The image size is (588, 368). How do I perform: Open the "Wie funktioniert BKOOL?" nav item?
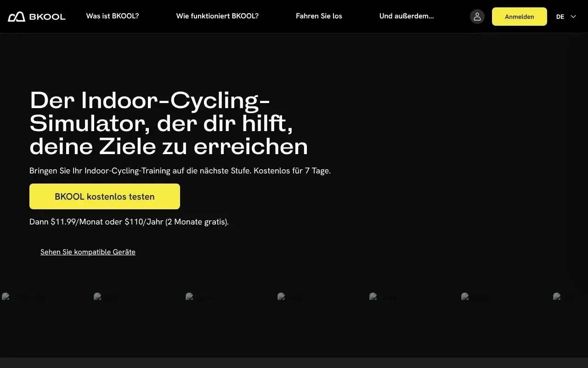pos(217,16)
